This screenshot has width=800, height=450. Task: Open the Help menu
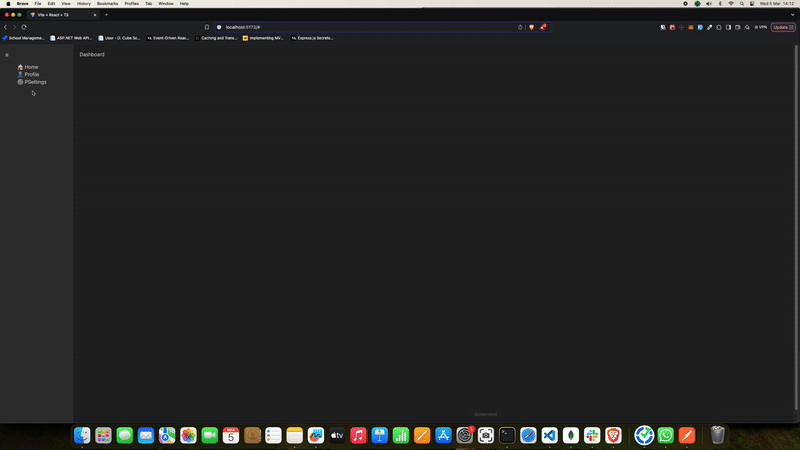click(x=184, y=4)
